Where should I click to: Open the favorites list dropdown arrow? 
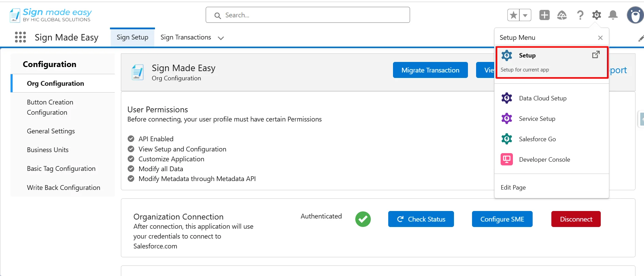[525, 15]
